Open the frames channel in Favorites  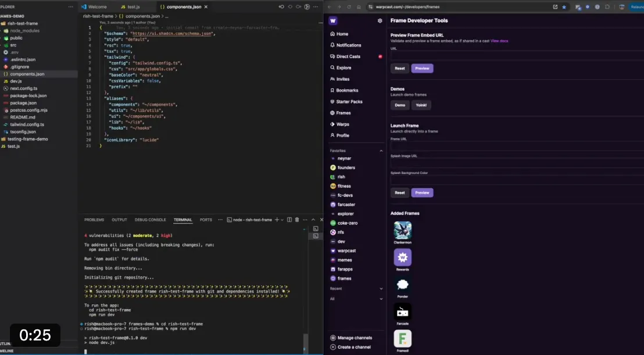click(x=341, y=279)
